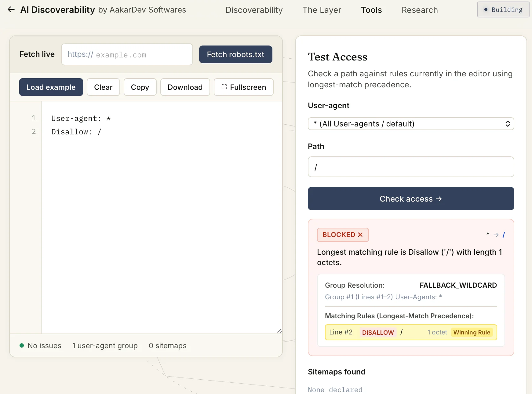The image size is (532, 394).
Task: Click the '1 user-agent group' status text
Action: (105, 345)
